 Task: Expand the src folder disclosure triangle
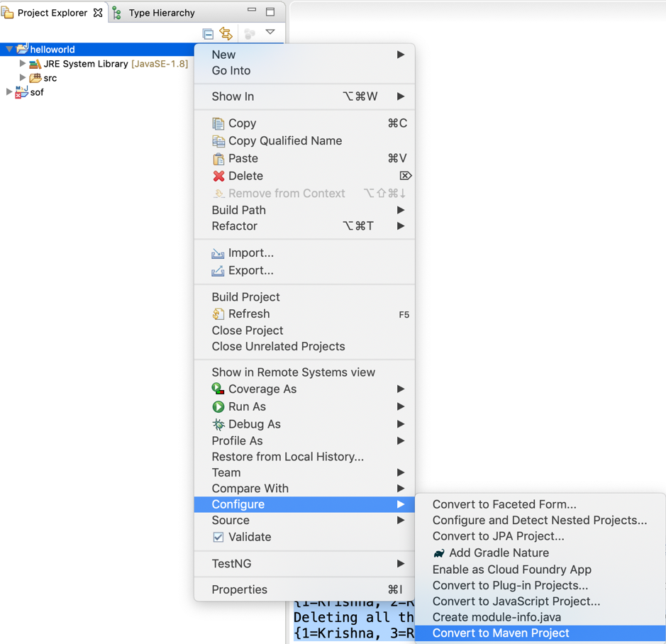pyautogui.click(x=23, y=78)
